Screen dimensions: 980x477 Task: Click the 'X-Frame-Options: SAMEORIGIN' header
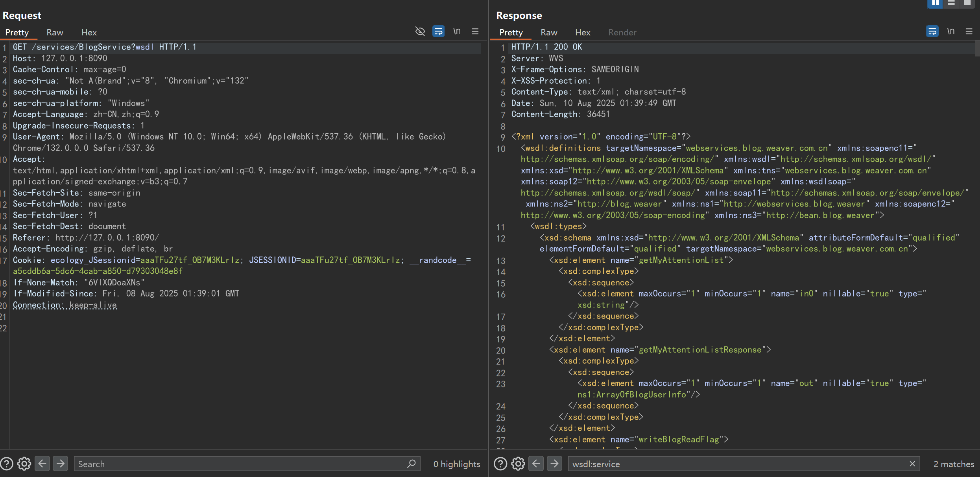[575, 69]
